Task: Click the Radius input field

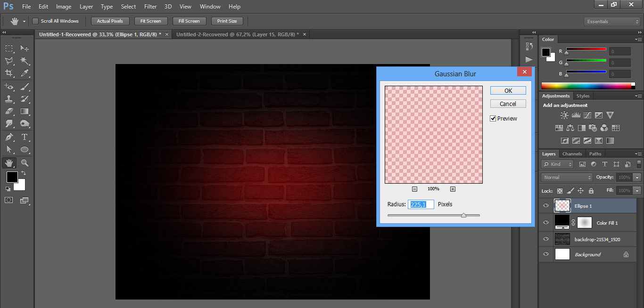Action: click(421, 204)
